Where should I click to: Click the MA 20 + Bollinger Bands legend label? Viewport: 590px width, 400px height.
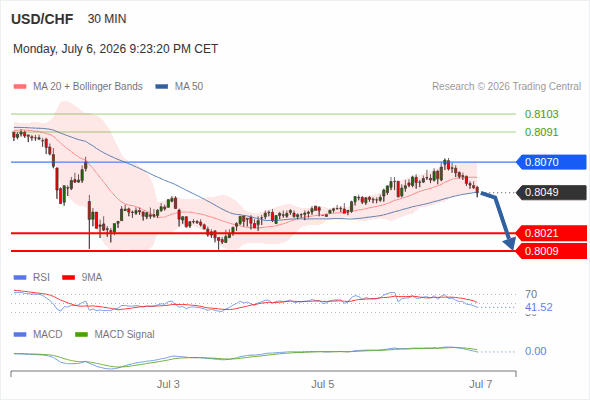click(88, 87)
